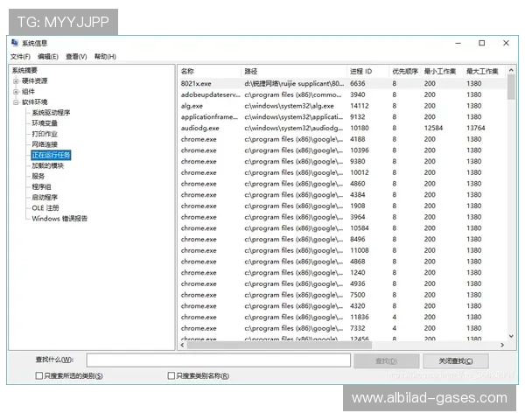The width and height of the screenshot is (525, 420).
Task: Select the audiodg.exe row in process list
Action: (200, 128)
